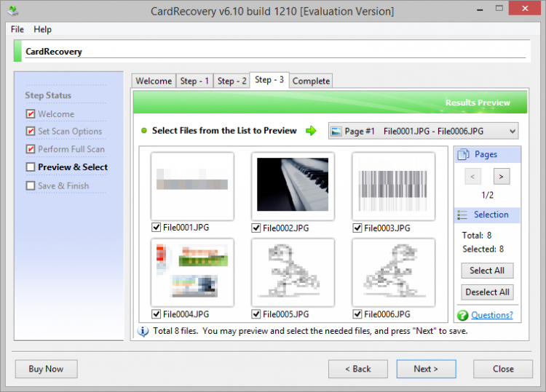The width and height of the screenshot is (546, 392).
Task: Click the blue info icon by status message
Action: click(x=143, y=331)
